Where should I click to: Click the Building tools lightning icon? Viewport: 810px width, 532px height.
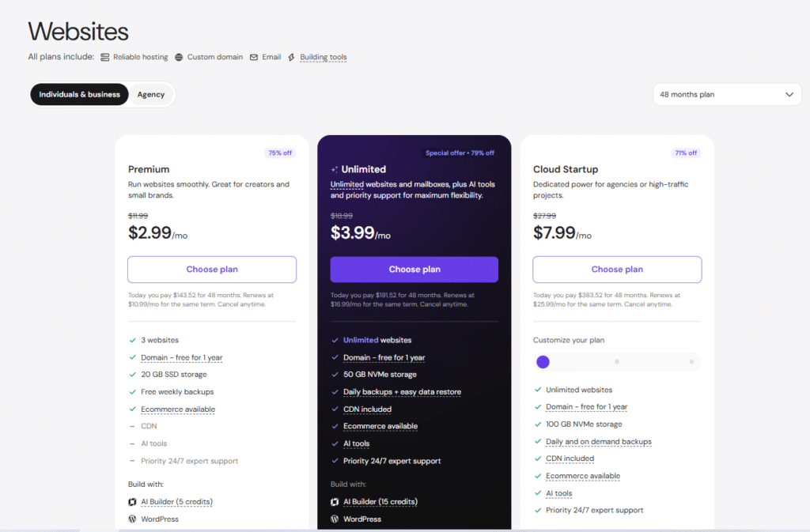(x=291, y=57)
